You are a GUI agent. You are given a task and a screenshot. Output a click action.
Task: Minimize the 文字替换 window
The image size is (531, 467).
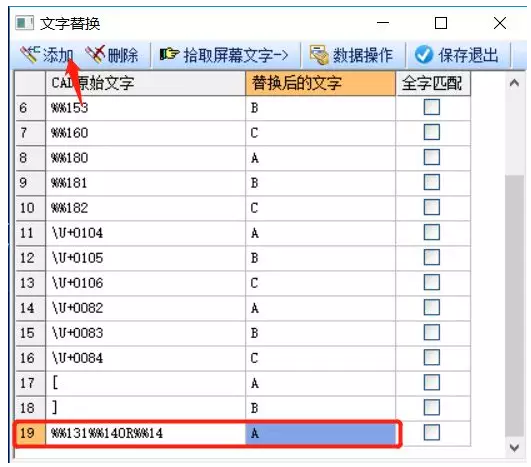[383, 23]
